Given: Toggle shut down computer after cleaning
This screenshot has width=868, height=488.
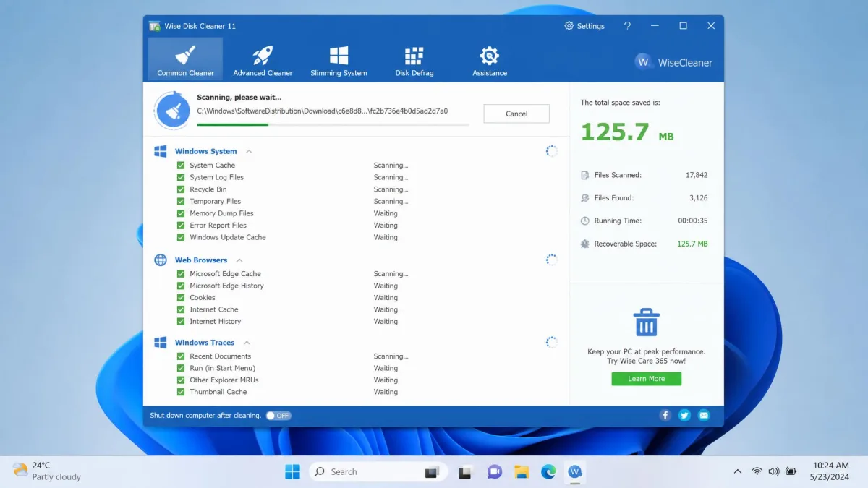Looking at the screenshot, I should tap(278, 416).
